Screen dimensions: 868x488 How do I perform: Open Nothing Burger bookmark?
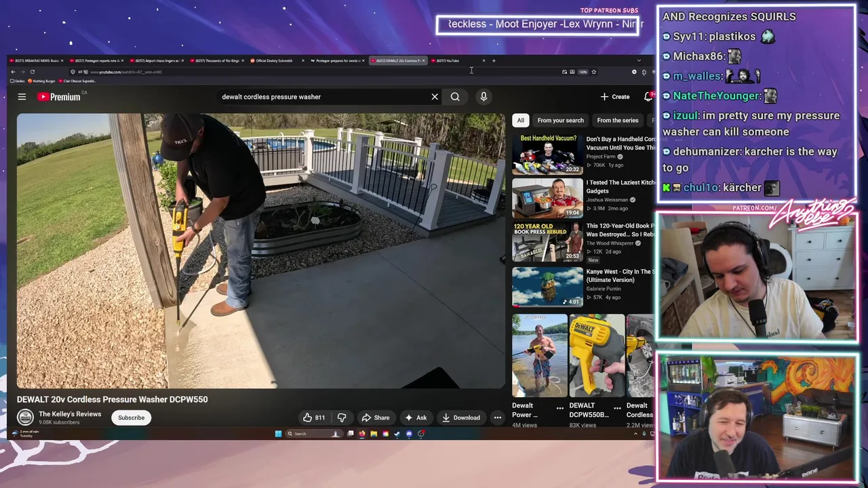[41, 81]
